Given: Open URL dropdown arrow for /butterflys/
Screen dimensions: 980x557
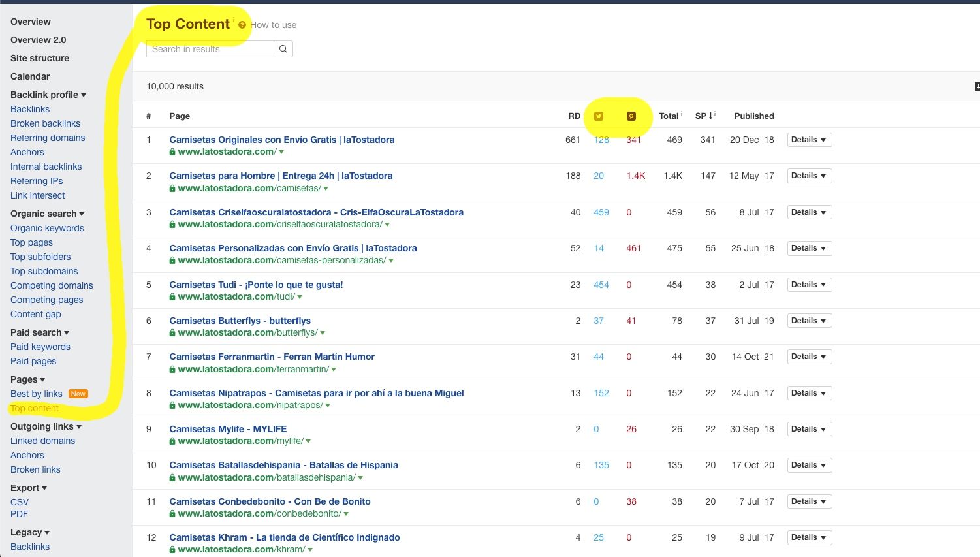Looking at the screenshot, I should coord(323,333).
